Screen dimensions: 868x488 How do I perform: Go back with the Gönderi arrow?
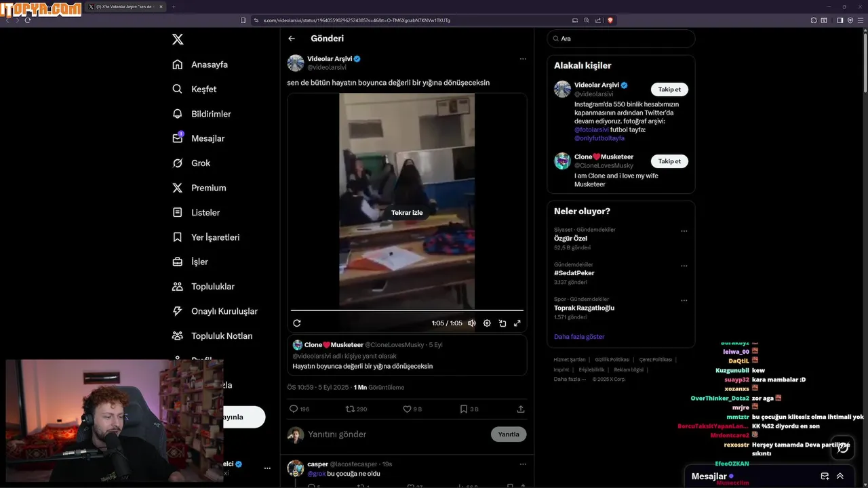(292, 39)
